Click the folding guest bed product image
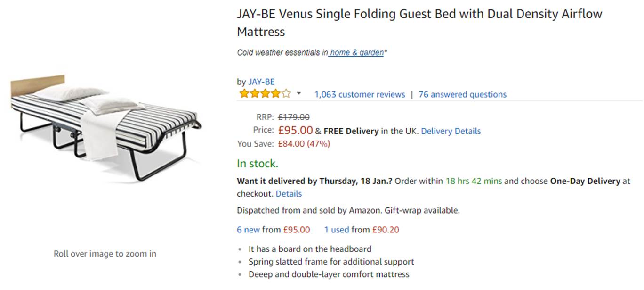The image size is (644, 290). click(106, 126)
